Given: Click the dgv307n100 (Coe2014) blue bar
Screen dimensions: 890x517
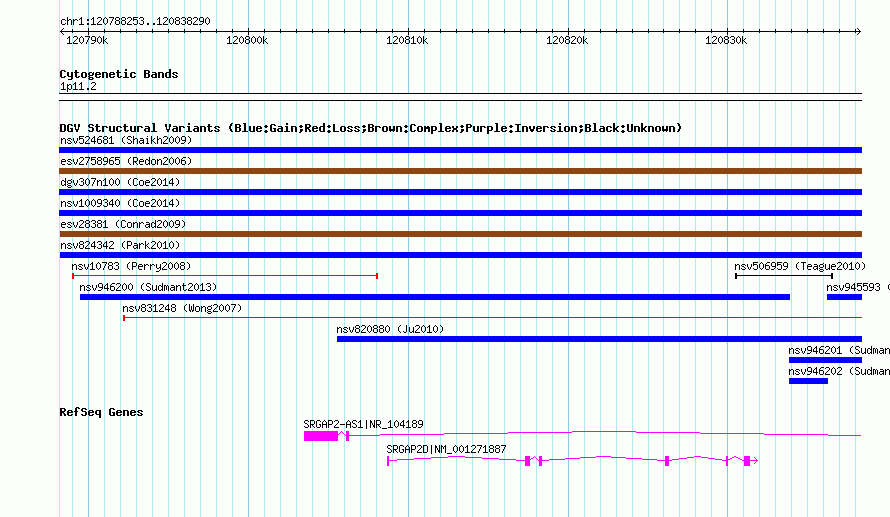Looking at the screenshot, I should pyautogui.click(x=460, y=192).
